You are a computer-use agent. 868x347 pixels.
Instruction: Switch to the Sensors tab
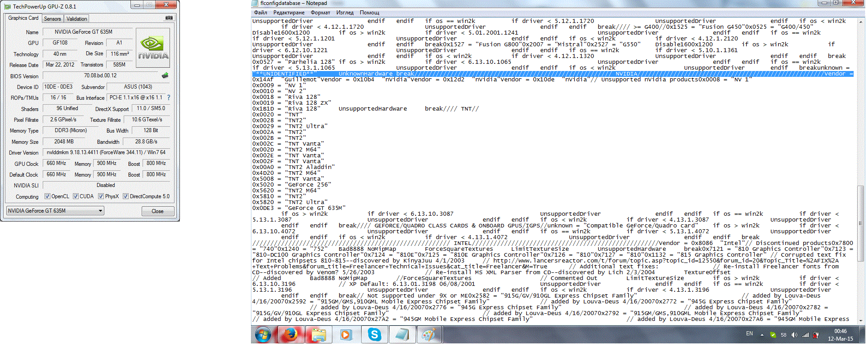[53, 19]
